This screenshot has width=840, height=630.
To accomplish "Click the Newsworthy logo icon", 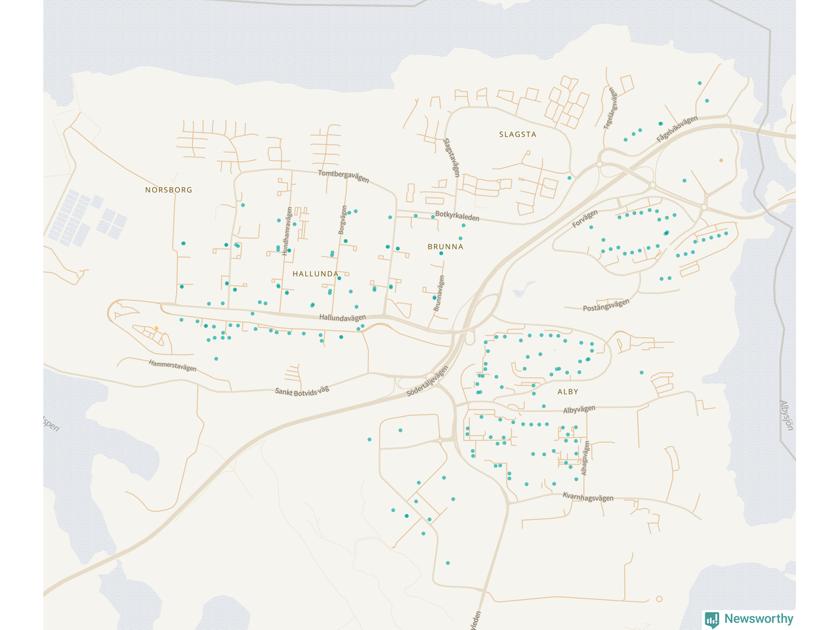I will click(x=711, y=619).
